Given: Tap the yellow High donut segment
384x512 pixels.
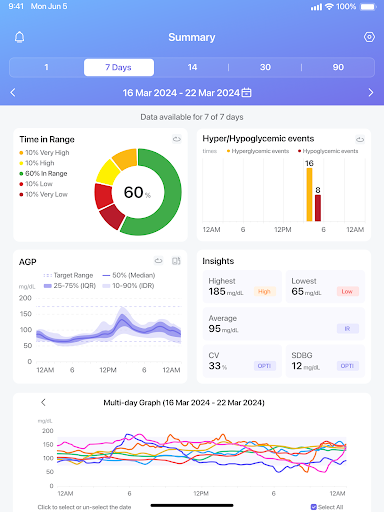Looking at the screenshot, I should point(107,172).
